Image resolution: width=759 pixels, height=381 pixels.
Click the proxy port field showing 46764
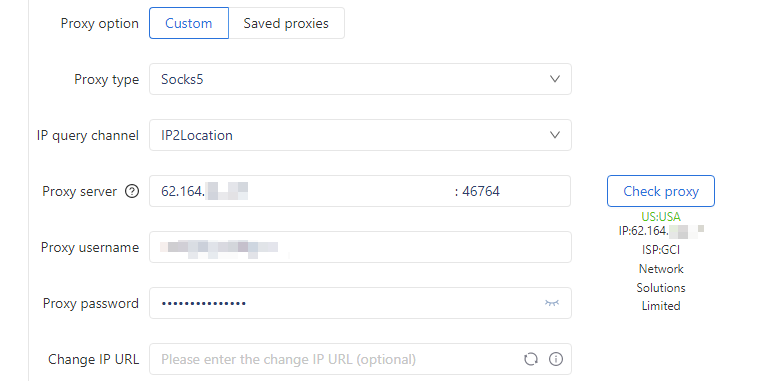tap(513, 191)
